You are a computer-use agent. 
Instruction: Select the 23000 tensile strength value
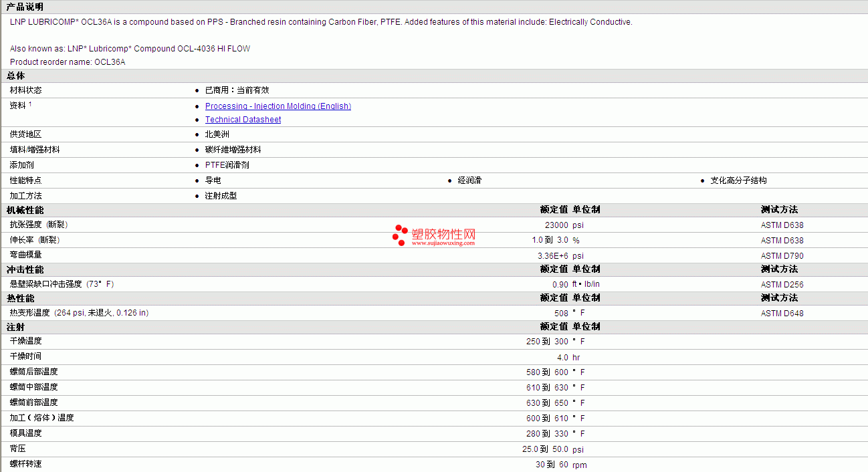tap(556, 225)
